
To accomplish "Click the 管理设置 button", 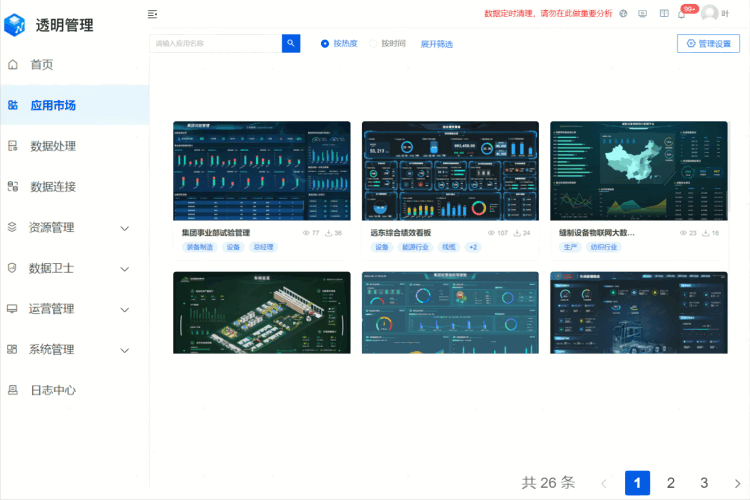I will tap(708, 44).
